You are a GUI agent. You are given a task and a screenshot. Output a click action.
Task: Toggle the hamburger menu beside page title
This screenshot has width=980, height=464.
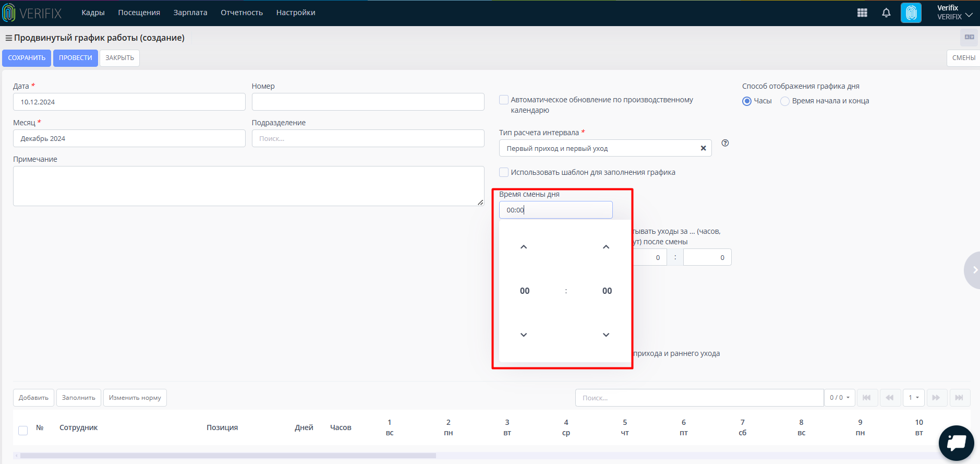click(8, 38)
